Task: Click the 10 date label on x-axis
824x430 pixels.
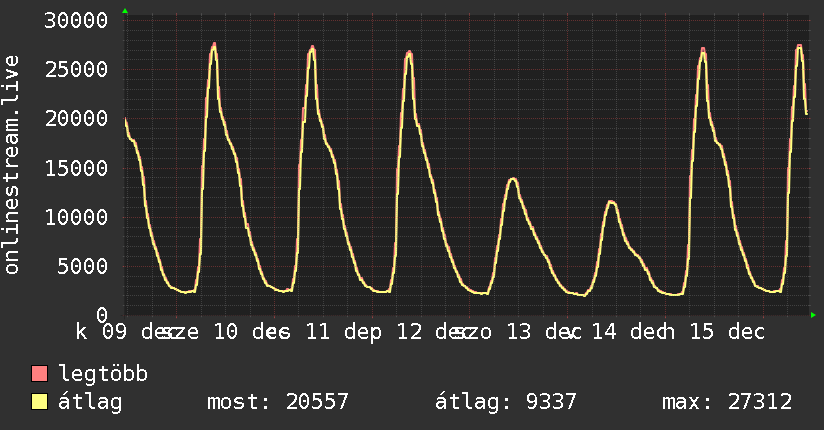Action: point(225,332)
